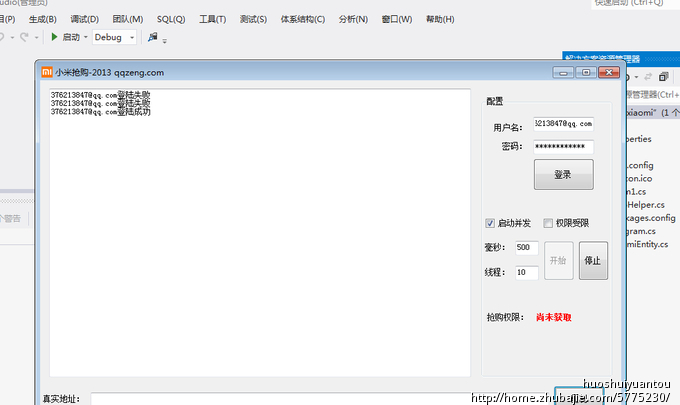Screen dimensions: 680x405
Task: Click the green 启动 start debugging icon
Action: pyautogui.click(x=54, y=37)
